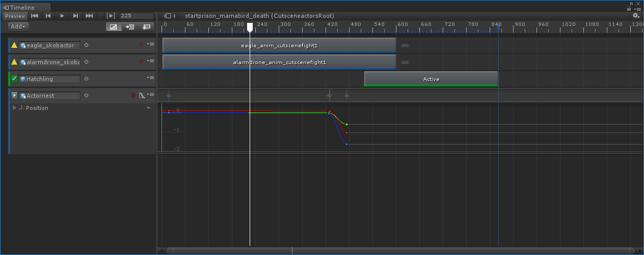
Task: Select last Actornest keyframe near frame 460
Action: click(346, 96)
